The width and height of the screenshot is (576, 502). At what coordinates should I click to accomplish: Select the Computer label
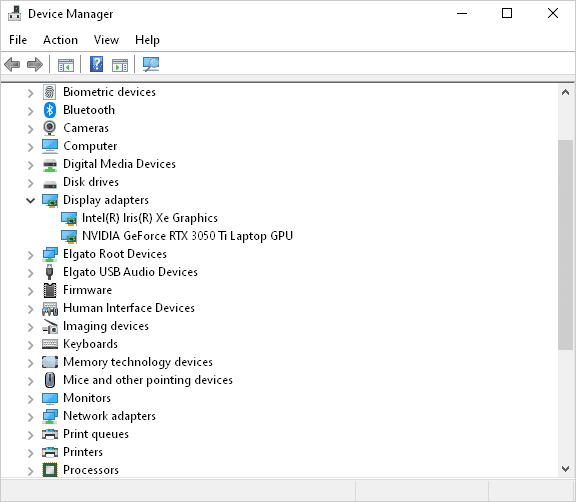point(90,146)
